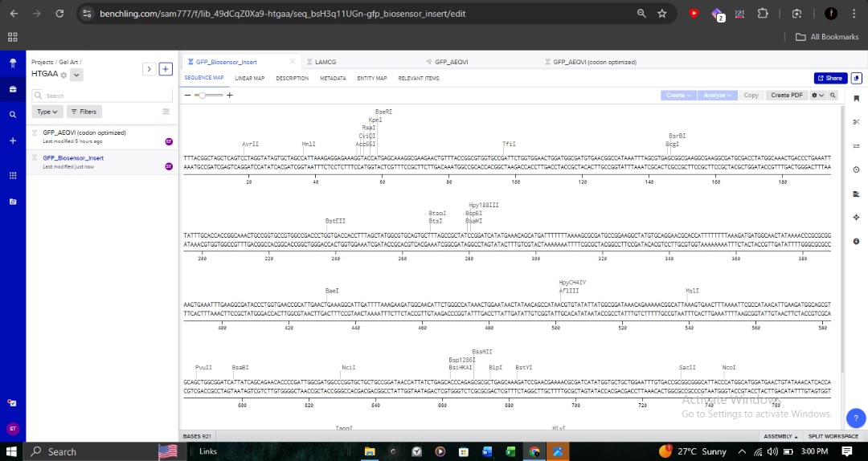The height and width of the screenshot is (461, 868).
Task: Select the ENTITY MAP tab
Action: (x=372, y=78)
